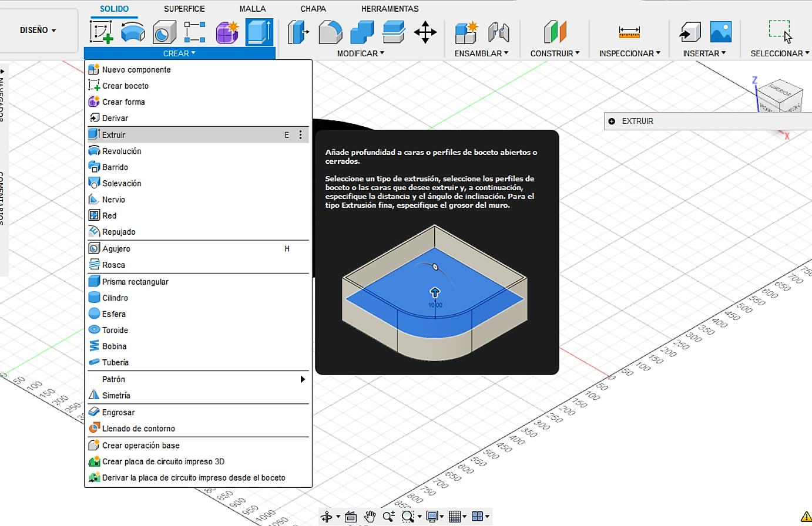Choose Solevación menu entry

click(198, 183)
